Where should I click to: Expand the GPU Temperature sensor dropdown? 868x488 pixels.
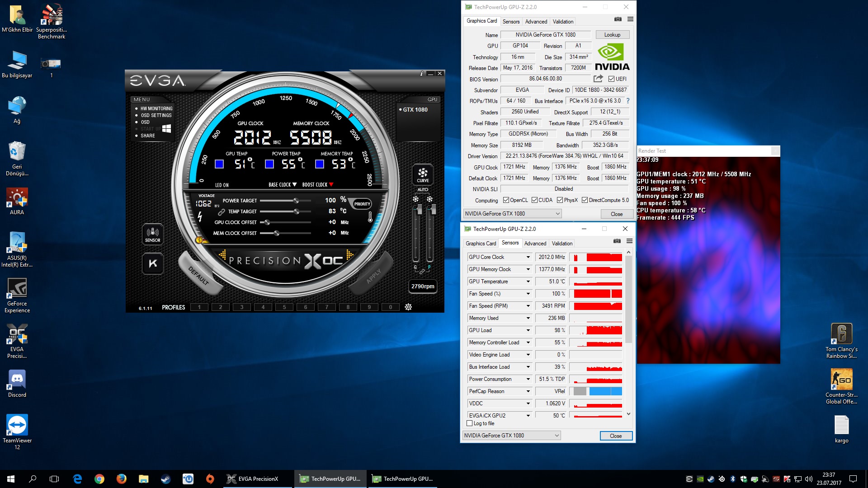(528, 282)
